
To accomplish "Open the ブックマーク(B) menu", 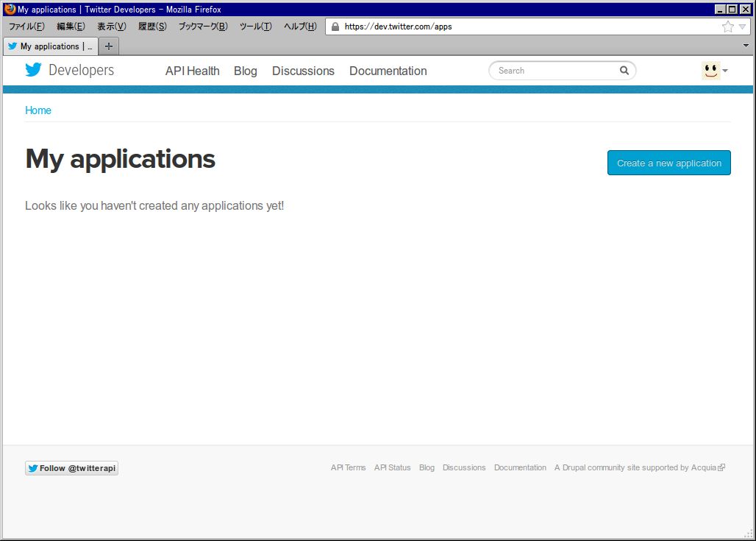I will tap(203, 26).
